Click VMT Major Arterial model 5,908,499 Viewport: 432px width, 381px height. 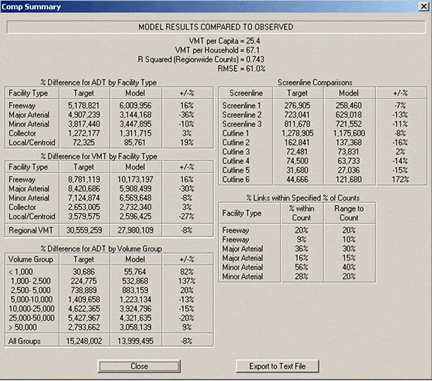[135, 189]
